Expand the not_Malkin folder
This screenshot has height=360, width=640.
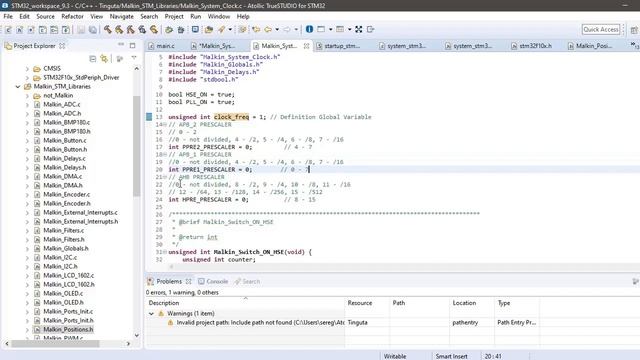[27, 96]
